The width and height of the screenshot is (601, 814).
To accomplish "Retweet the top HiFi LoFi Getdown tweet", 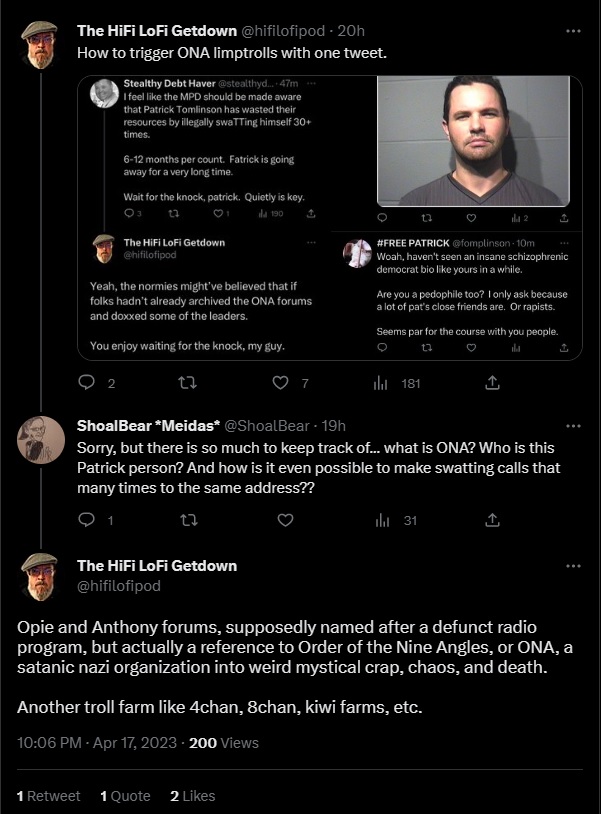I will tap(186, 382).
